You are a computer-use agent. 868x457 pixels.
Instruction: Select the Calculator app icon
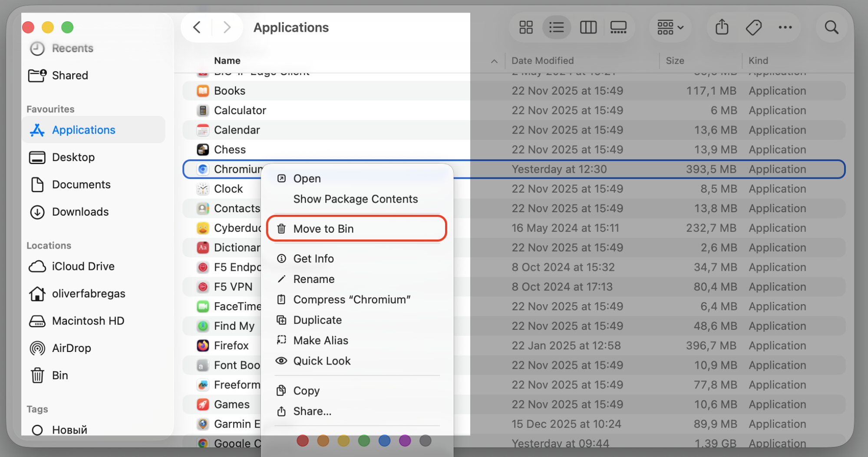203,110
